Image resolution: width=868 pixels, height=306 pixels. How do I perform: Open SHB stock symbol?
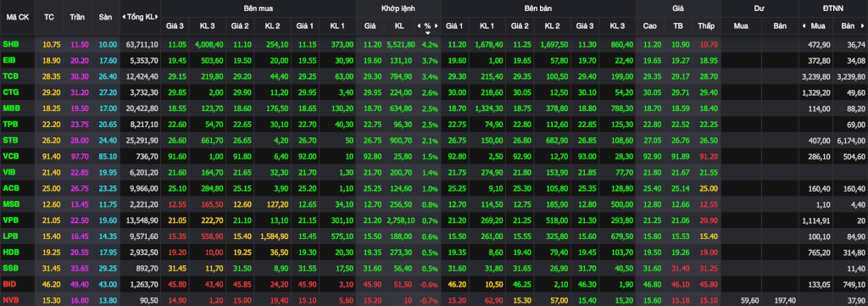[10, 44]
